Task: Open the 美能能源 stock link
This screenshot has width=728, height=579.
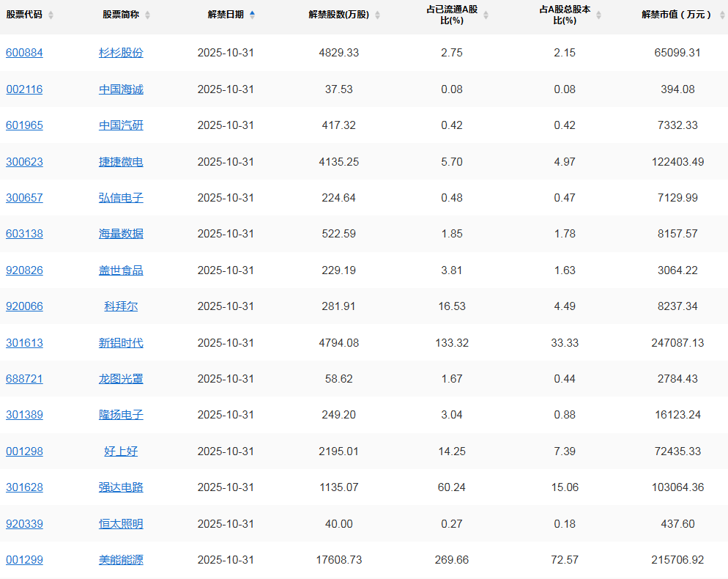Action: point(121,560)
